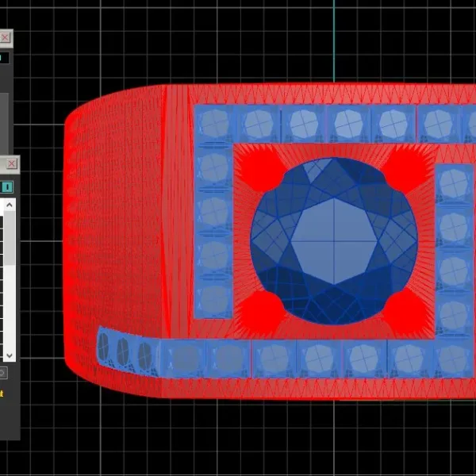Close the upper floating panel
Image resolution: width=476 pixels, height=476 pixels.
click(6, 37)
